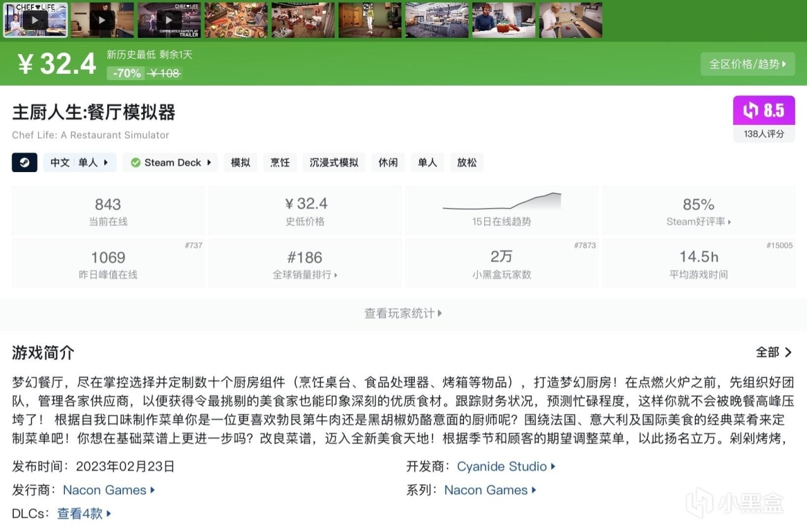Open the white kitchen screenshot thumbnail

tap(436, 20)
